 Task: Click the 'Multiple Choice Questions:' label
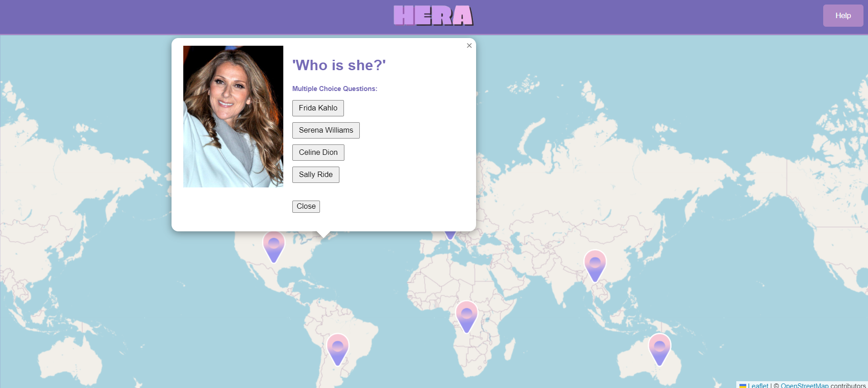(334, 89)
